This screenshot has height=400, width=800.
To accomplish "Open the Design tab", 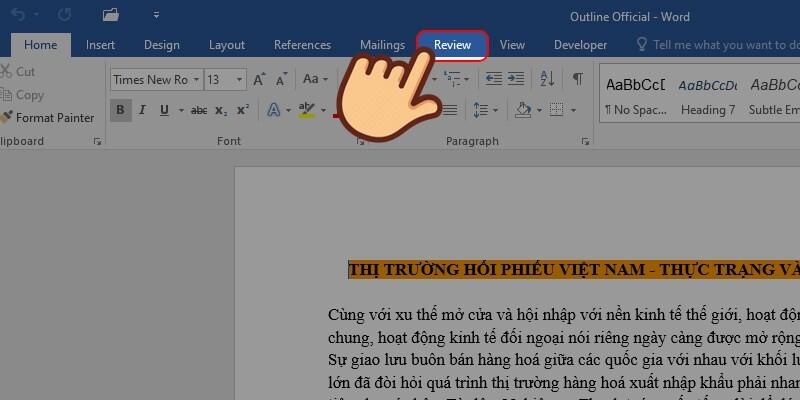I will [x=162, y=45].
